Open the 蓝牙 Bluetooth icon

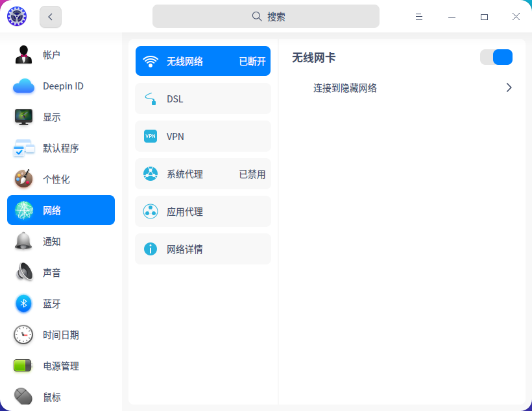[x=24, y=303]
